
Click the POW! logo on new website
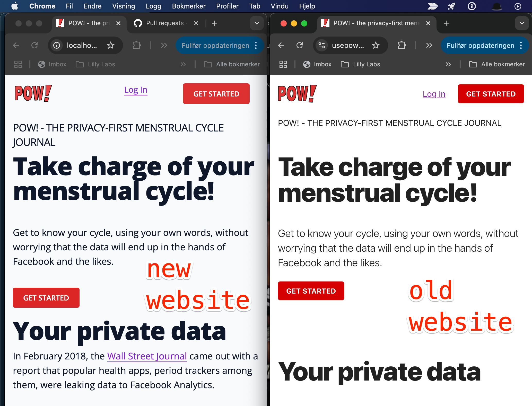click(33, 93)
